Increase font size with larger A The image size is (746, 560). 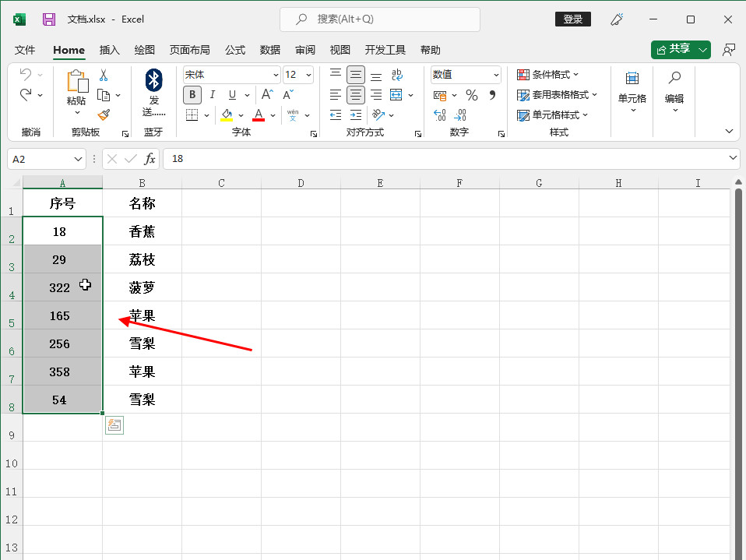(x=267, y=94)
